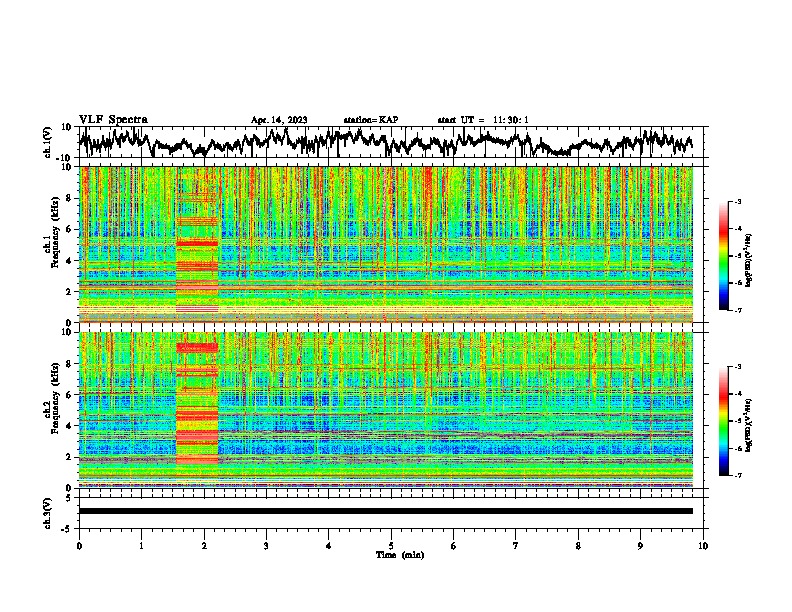Click the red 5 kHz burst in ch.1 spectrogram
792x612 pixels.
(x=197, y=243)
